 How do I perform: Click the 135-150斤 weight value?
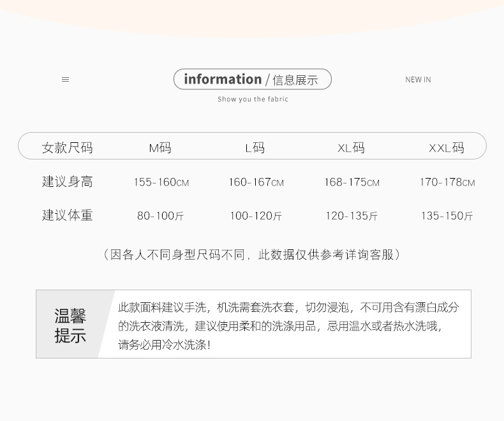pos(447,216)
